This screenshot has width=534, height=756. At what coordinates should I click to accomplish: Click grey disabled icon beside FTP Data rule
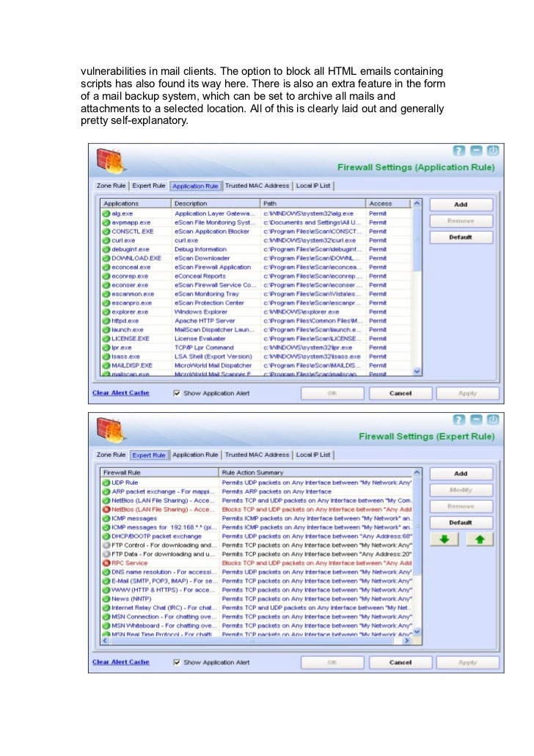click(x=106, y=554)
